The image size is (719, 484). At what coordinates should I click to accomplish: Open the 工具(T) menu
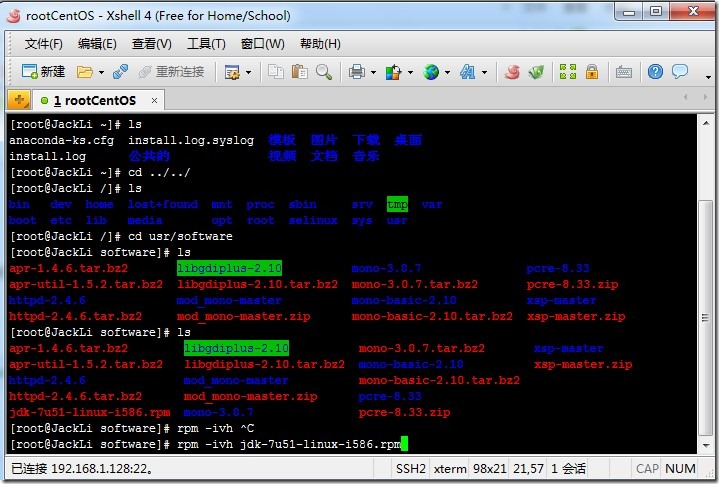pos(206,44)
